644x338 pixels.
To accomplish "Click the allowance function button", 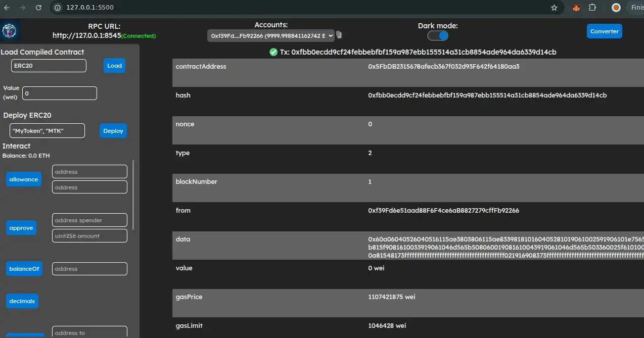I will [x=23, y=179].
